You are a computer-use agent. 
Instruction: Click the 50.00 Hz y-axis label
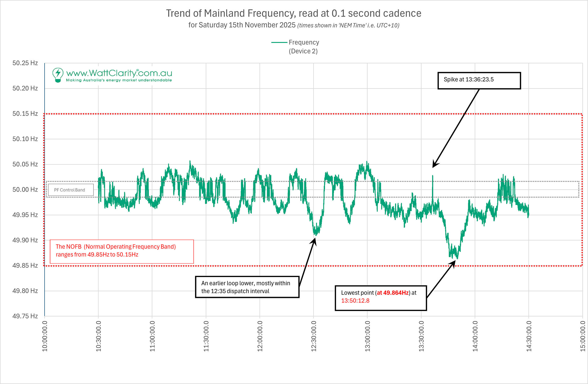click(25, 189)
